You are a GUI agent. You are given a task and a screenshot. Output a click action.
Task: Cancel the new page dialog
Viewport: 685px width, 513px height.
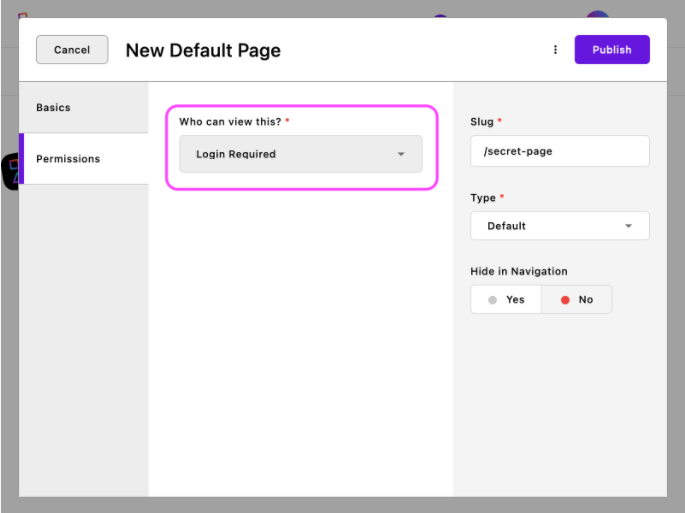[72, 50]
